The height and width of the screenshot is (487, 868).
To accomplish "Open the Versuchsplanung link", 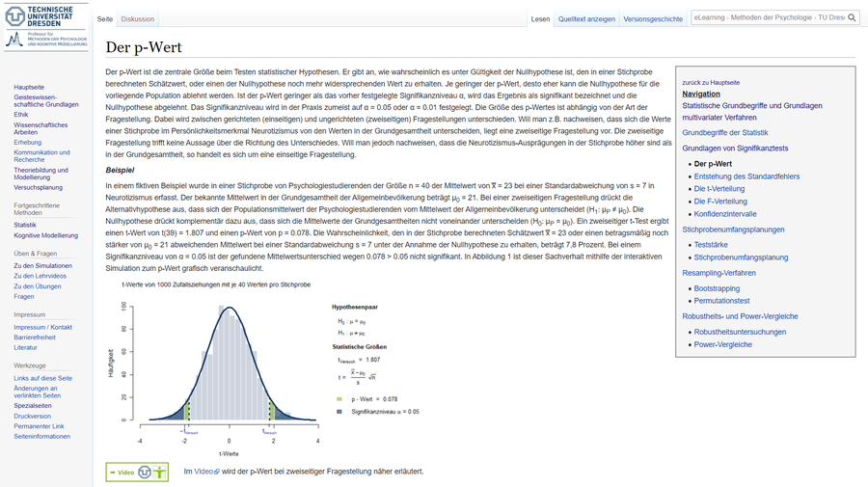I will 39,187.
